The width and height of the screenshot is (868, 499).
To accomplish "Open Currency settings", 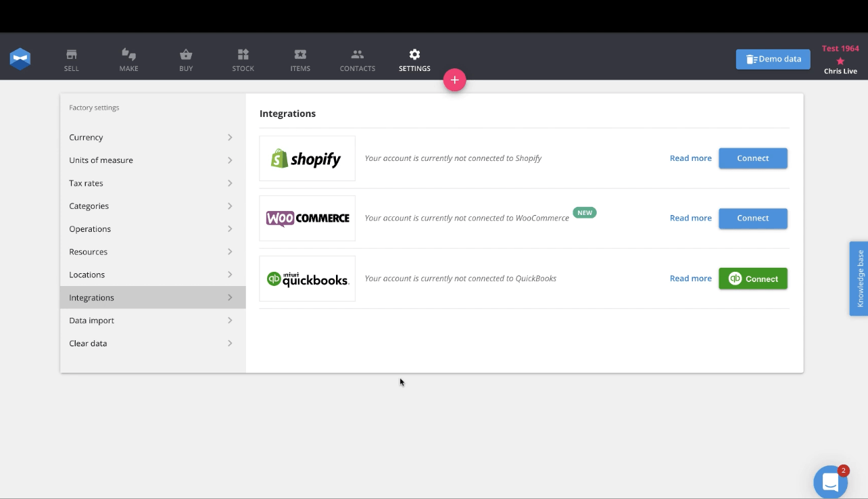I will (153, 137).
